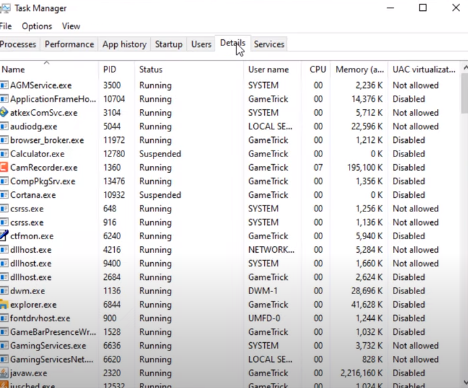Select dllhost.exe with PID 9400
468x388 pixels.
(x=31, y=263)
